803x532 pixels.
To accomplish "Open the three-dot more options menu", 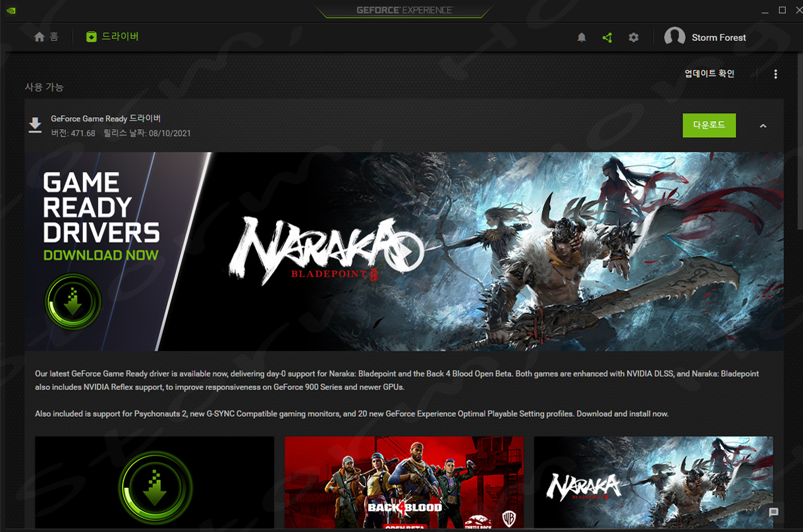I will coord(775,74).
